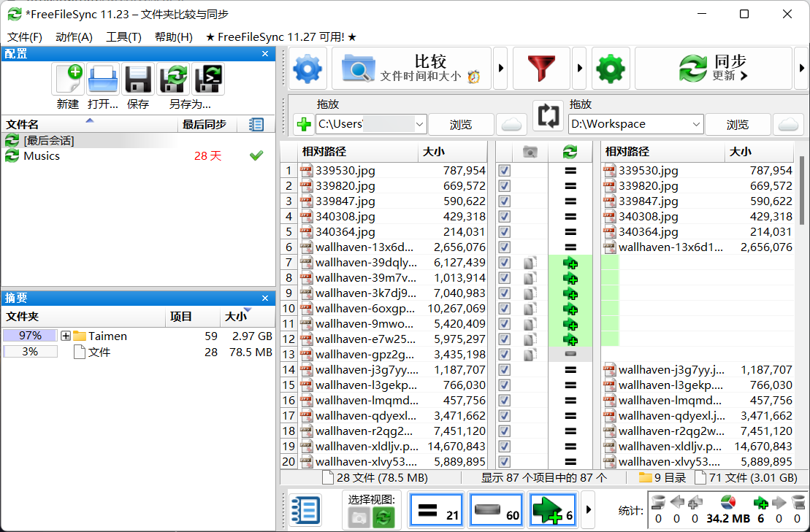The image size is (810, 532).
Task: Browse for the right folder
Action: [738, 124]
